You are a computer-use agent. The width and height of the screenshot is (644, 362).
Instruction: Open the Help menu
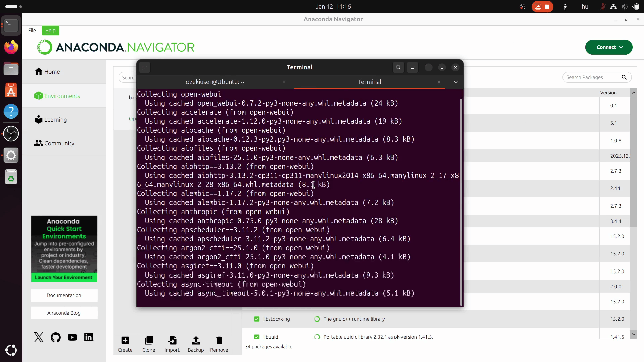pos(50,31)
